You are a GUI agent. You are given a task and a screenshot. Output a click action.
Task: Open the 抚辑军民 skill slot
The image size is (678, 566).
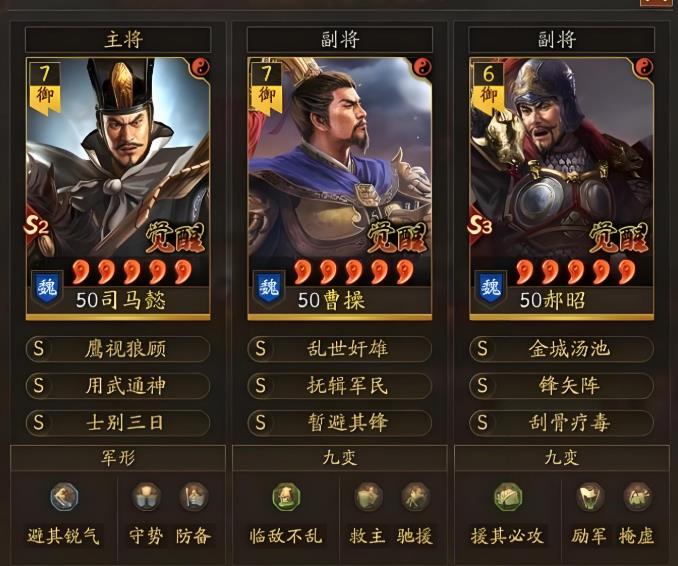tap(340, 386)
